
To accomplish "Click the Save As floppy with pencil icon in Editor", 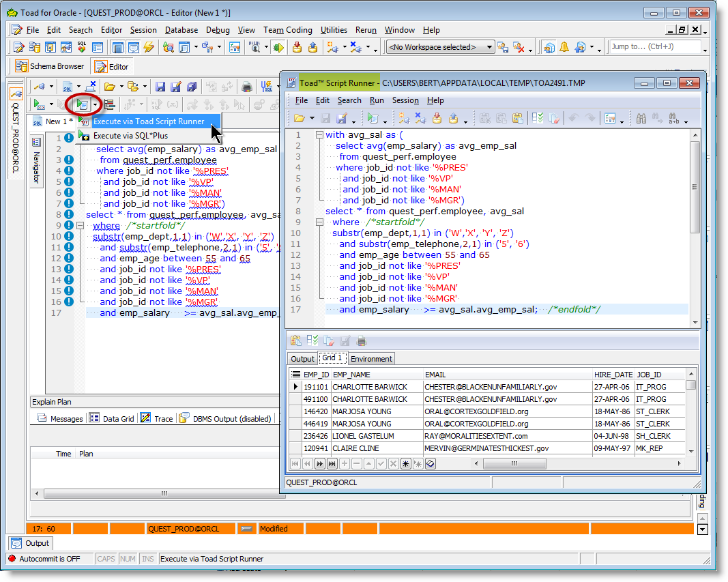I will [x=175, y=87].
